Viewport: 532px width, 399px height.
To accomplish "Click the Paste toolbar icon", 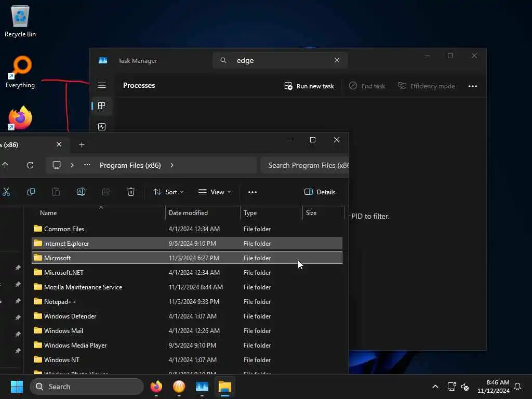I will point(56,192).
